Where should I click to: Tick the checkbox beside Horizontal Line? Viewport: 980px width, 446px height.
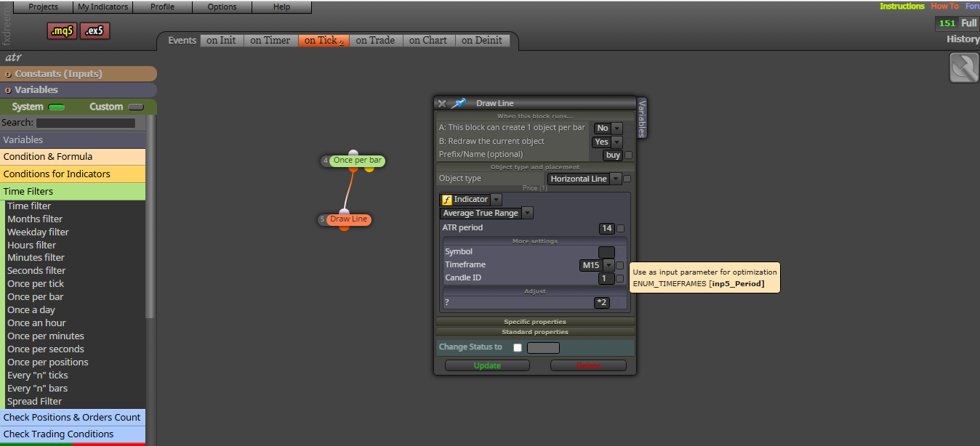point(627,179)
